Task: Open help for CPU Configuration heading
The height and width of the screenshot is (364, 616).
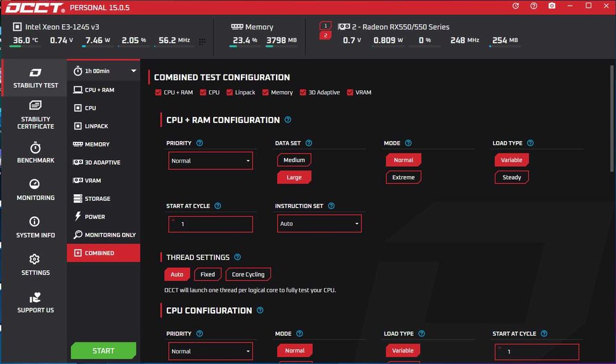Action: (260, 310)
